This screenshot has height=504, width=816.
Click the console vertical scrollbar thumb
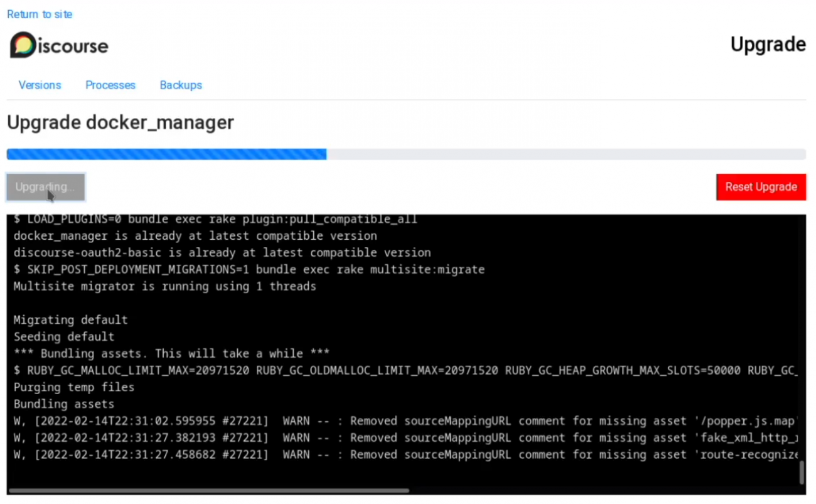click(802, 473)
